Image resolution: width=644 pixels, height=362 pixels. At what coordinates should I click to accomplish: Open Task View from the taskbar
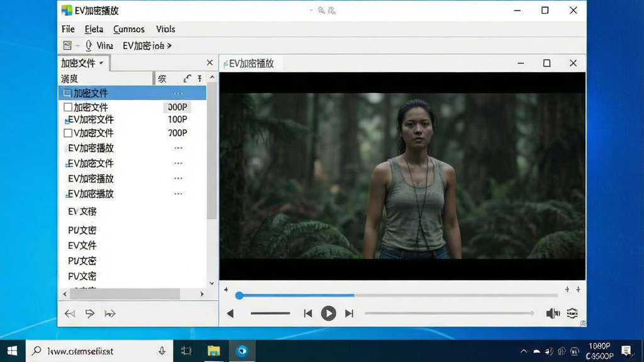(186, 351)
